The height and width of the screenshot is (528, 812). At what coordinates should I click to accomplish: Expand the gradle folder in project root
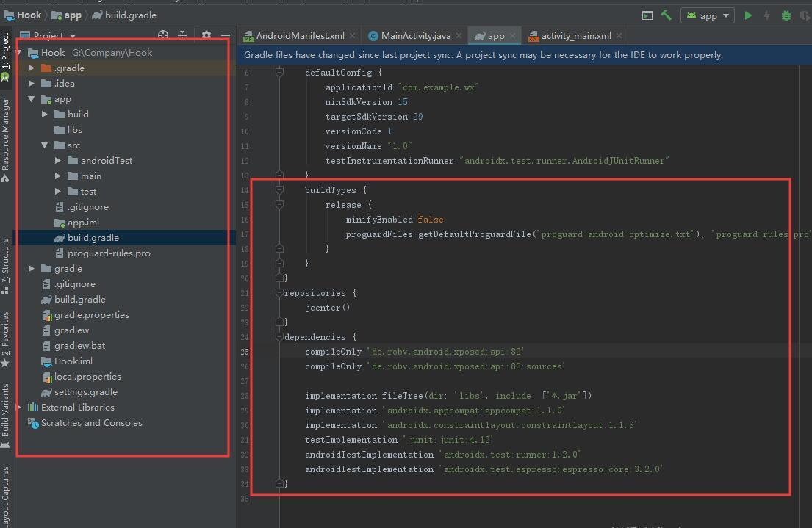point(32,268)
